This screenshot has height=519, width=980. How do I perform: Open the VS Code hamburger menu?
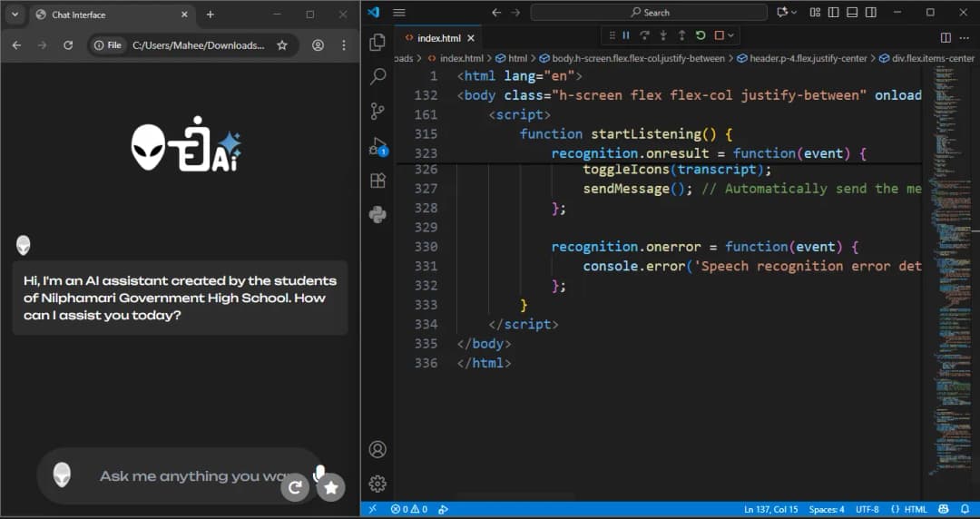point(399,13)
